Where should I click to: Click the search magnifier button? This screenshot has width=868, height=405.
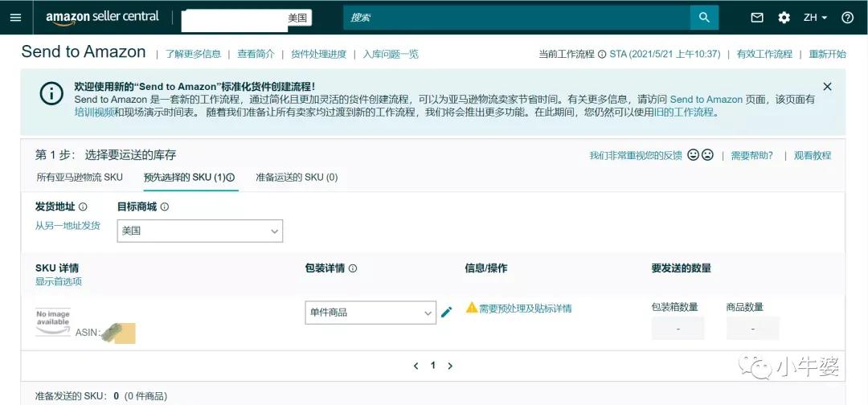(x=704, y=17)
